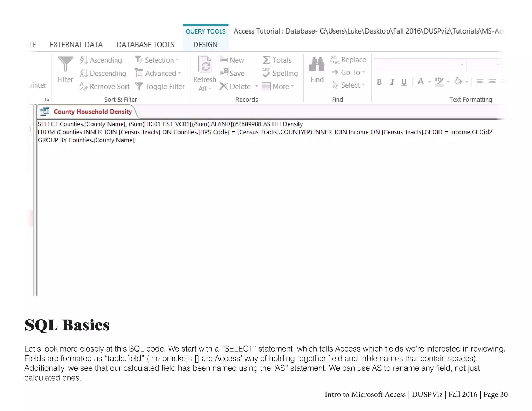The image size is (532, 411).
Task: Open the clipboard group dialog launcher
Action: coord(47,100)
